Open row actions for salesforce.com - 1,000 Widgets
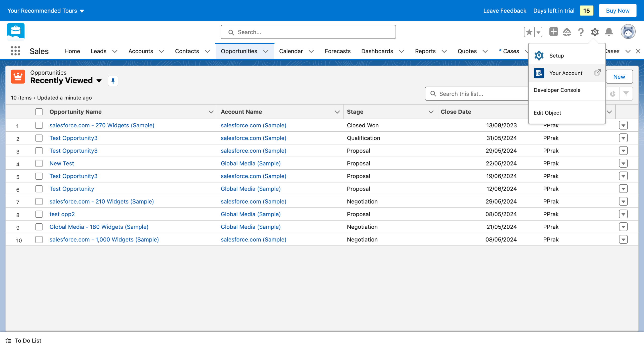 [x=623, y=239]
